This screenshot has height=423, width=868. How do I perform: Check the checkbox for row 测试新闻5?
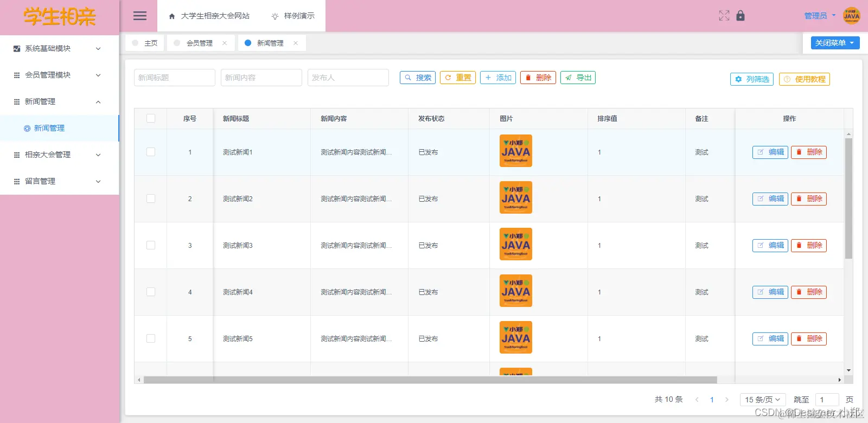coord(151,338)
